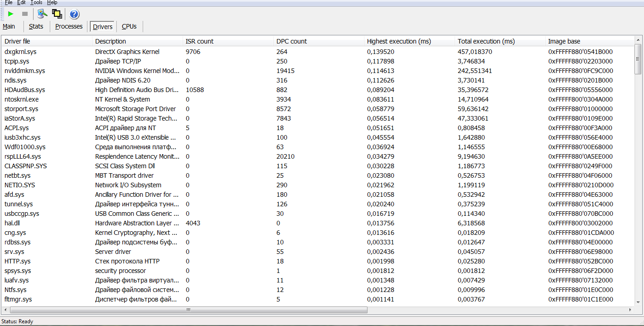Image resolution: width=644 pixels, height=326 pixels.
Task: Select the rdbss.sys driver row
Action: click(x=317, y=242)
